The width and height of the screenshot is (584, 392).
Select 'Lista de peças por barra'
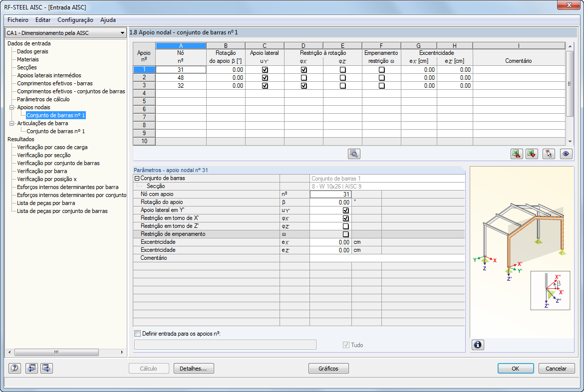[x=46, y=203]
